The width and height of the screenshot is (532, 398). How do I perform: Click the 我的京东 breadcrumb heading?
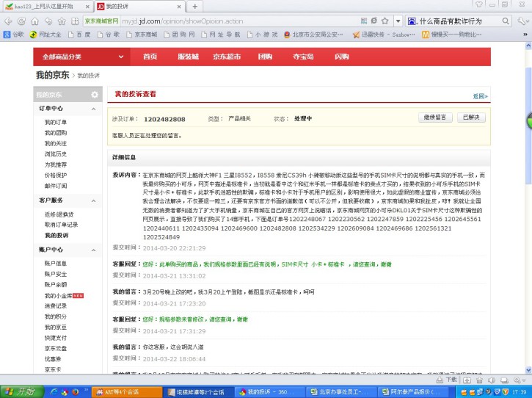pyautogui.click(x=53, y=75)
